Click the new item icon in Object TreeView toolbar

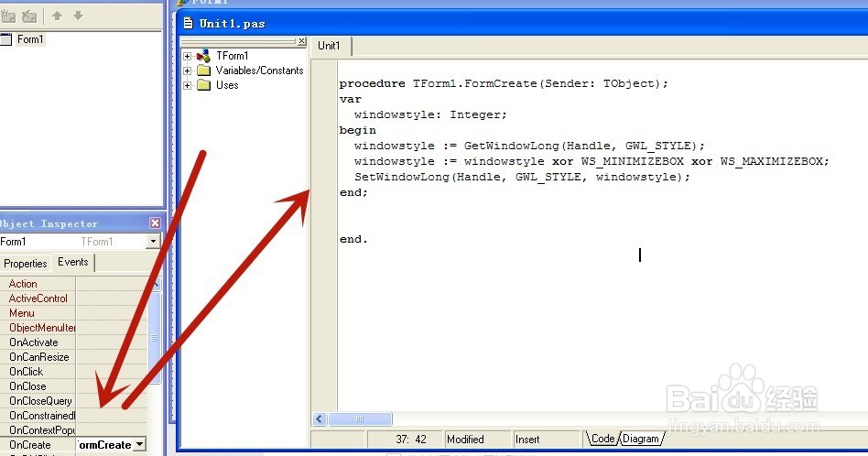[7, 16]
